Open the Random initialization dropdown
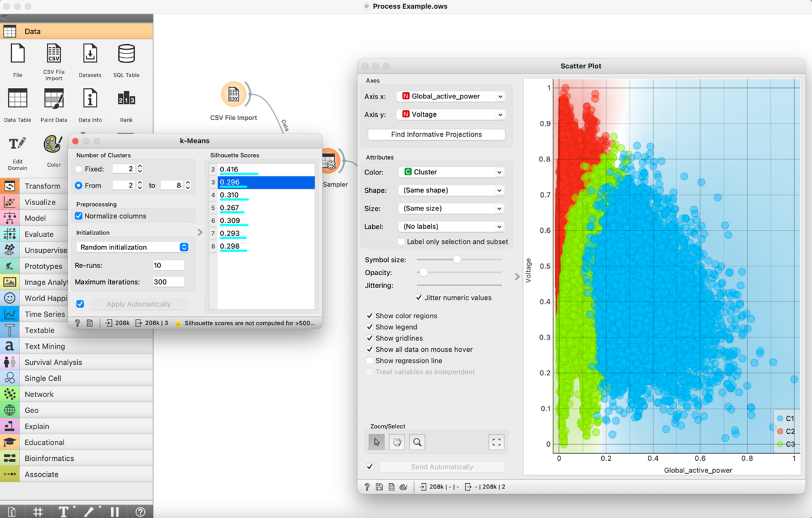 coord(133,248)
